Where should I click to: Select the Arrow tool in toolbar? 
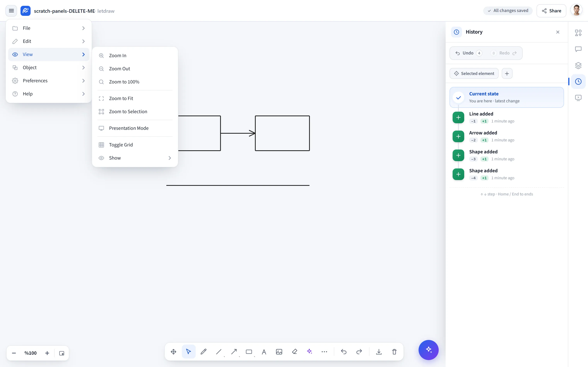234,352
